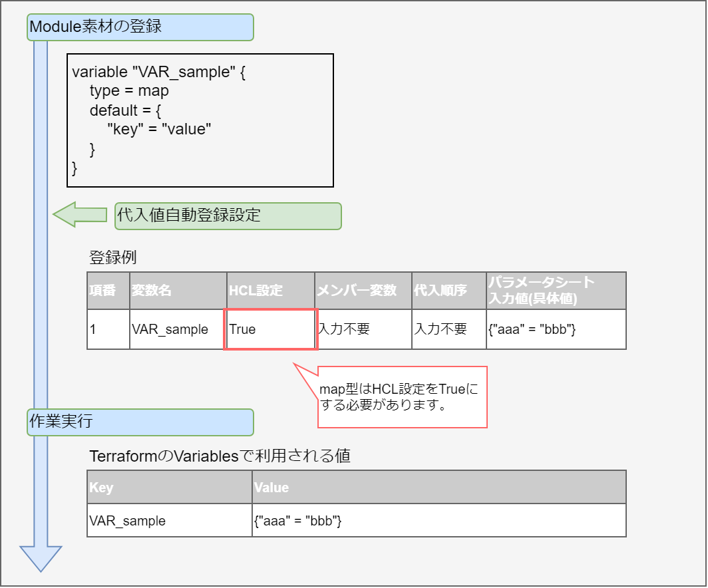The width and height of the screenshot is (708, 588).
Task: Click the map型 HCL設定 callout note
Action: tap(402, 397)
